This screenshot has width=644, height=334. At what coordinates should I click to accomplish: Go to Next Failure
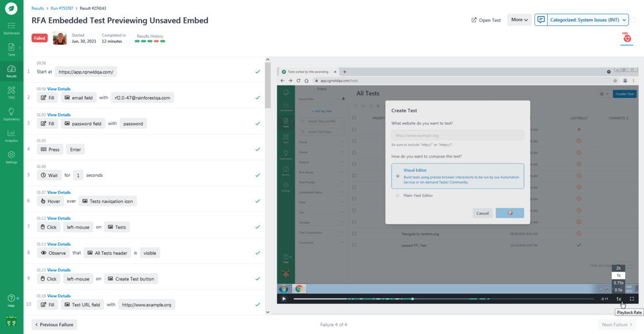click(x=616, y=325)
